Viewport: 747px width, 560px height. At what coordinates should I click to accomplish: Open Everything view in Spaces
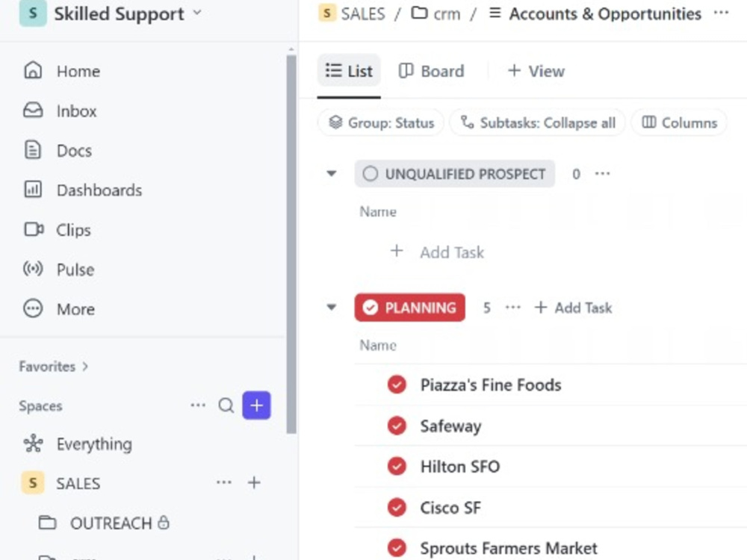(78, 444)
